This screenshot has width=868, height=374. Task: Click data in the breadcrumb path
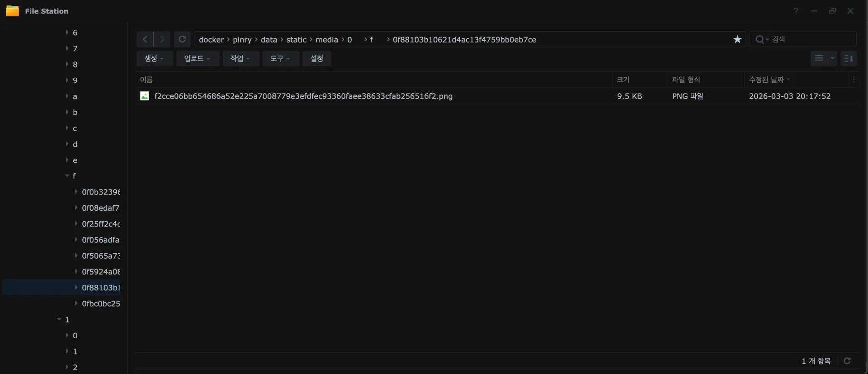(269, 40)
